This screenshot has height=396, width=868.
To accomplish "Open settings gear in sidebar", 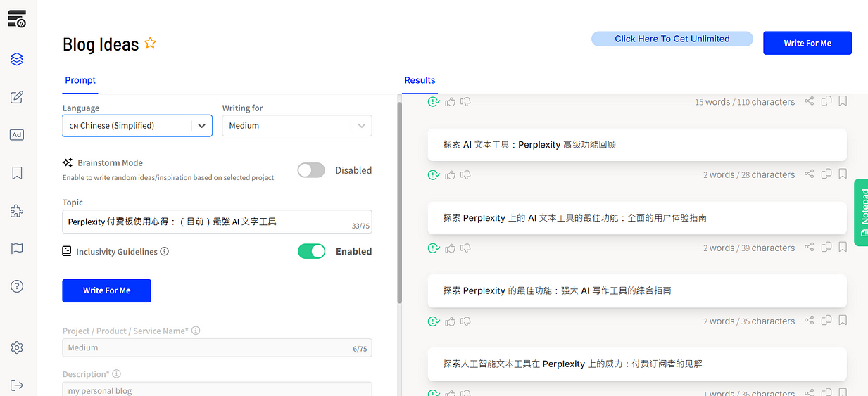I will click(17, 347).
